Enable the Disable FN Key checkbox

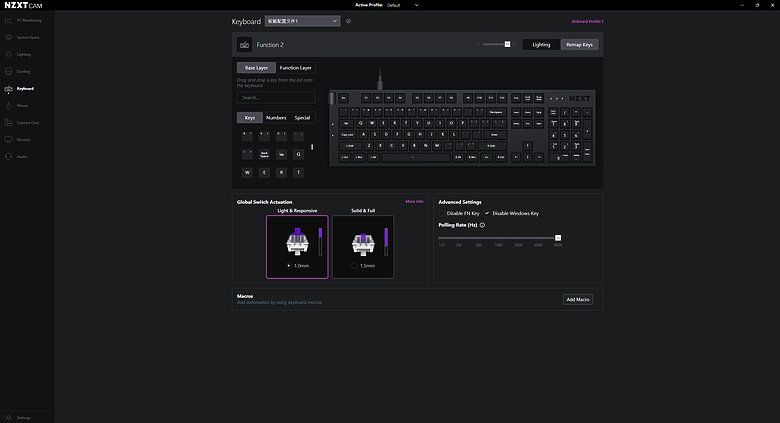442,213
